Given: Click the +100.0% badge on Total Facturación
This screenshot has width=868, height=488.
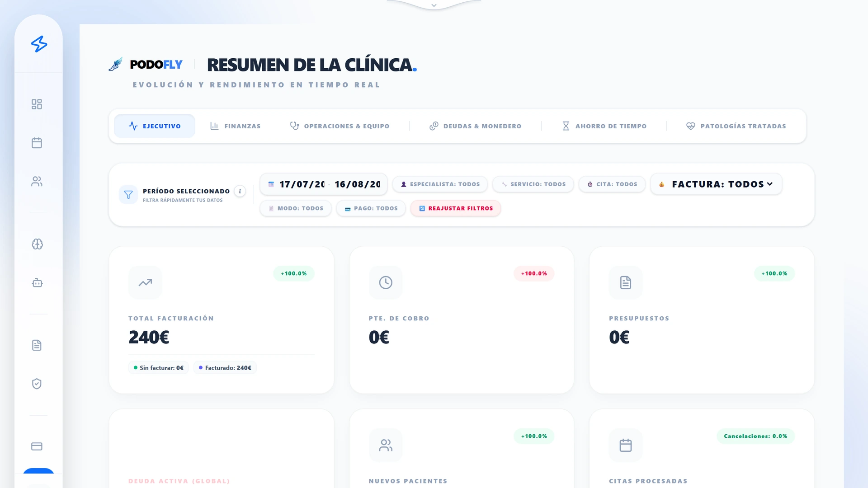Looking at the screenshot, I should coord(294,273).
